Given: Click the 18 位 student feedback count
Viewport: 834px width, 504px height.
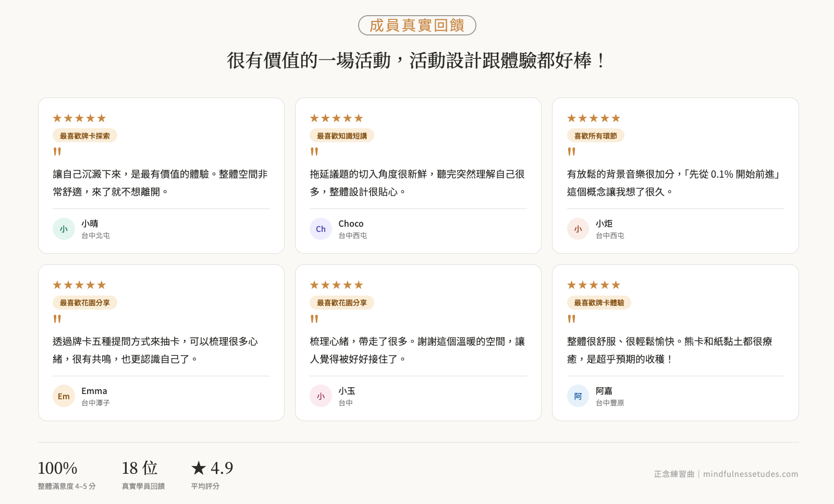Looking at the screenshot, I should point(140,468).
